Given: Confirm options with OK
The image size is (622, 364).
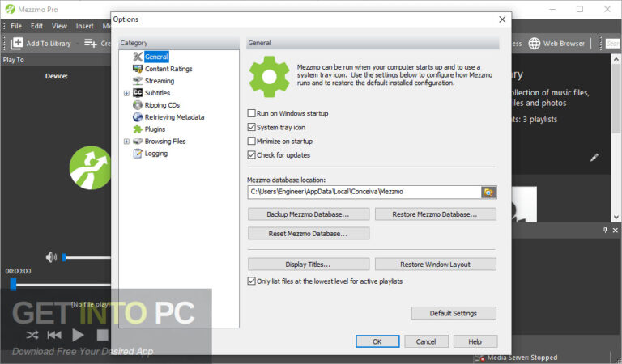Looking at the screenshot, I should (377, 341).
